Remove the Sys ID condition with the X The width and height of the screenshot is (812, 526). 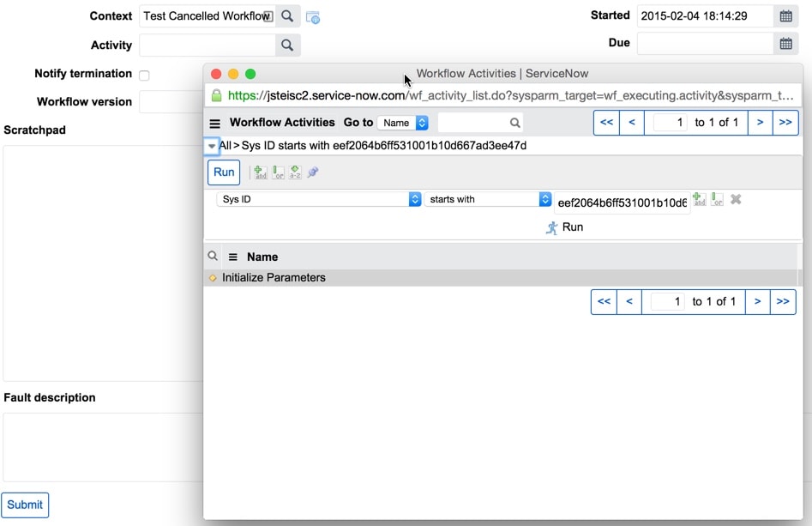click(x=735, y=198)
